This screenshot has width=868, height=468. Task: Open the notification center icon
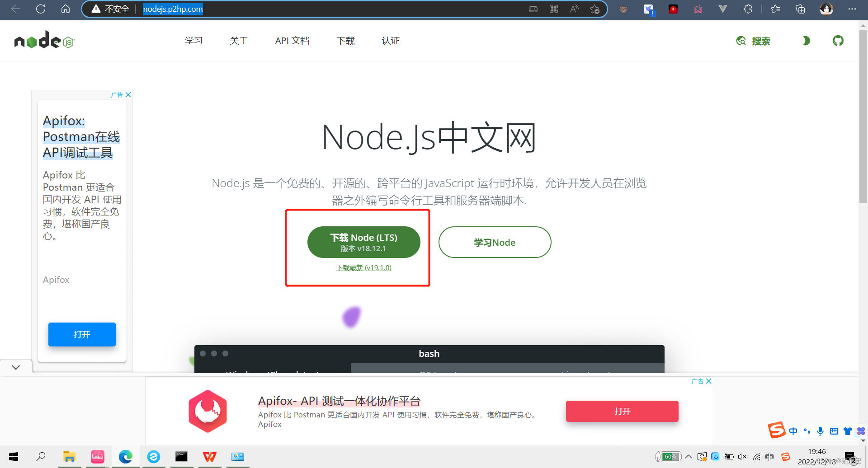[849, 457]
